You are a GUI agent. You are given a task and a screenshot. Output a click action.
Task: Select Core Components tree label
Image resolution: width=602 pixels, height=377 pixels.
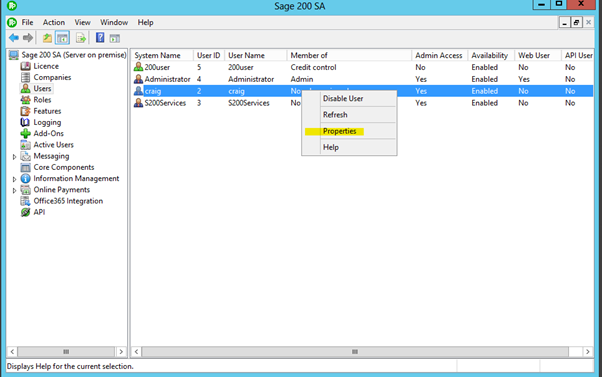point(64,167)
